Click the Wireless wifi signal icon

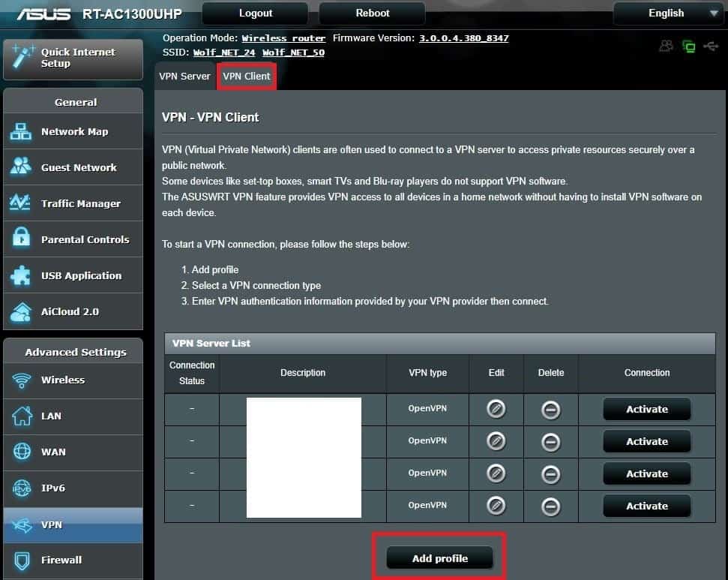click(x=21, y=380)
